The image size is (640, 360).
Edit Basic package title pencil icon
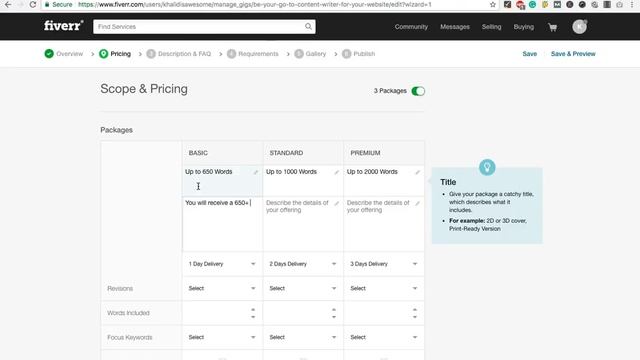click(x=256, y=172)
